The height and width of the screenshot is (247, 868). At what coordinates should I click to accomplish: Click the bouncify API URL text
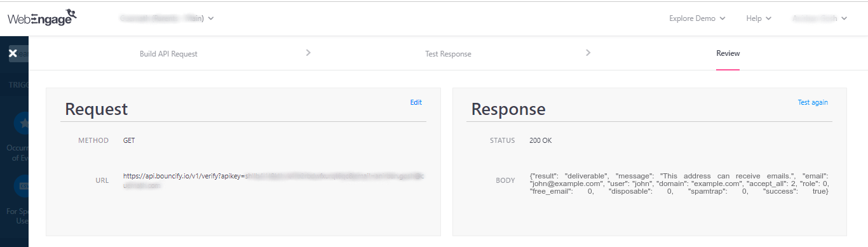pos(273,180)
